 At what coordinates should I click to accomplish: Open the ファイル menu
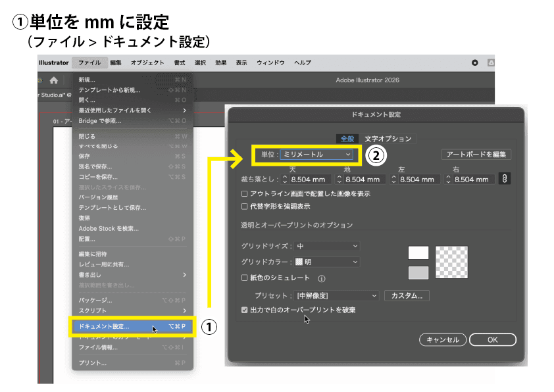tap(89, 63)
